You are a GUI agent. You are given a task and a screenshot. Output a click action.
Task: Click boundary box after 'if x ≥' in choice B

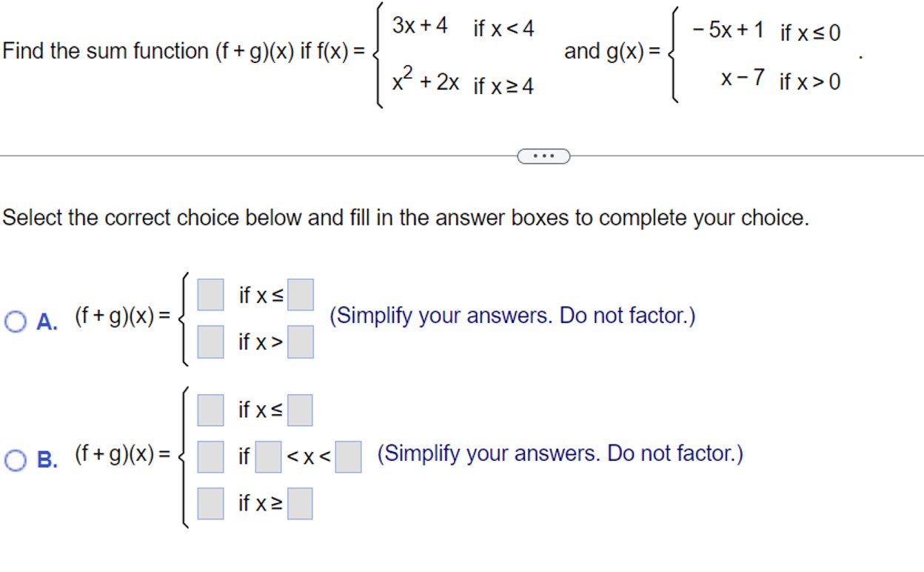[301, 505]
